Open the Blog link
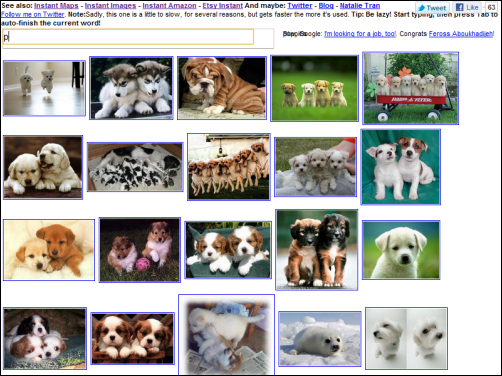 (x=326, y=6)
